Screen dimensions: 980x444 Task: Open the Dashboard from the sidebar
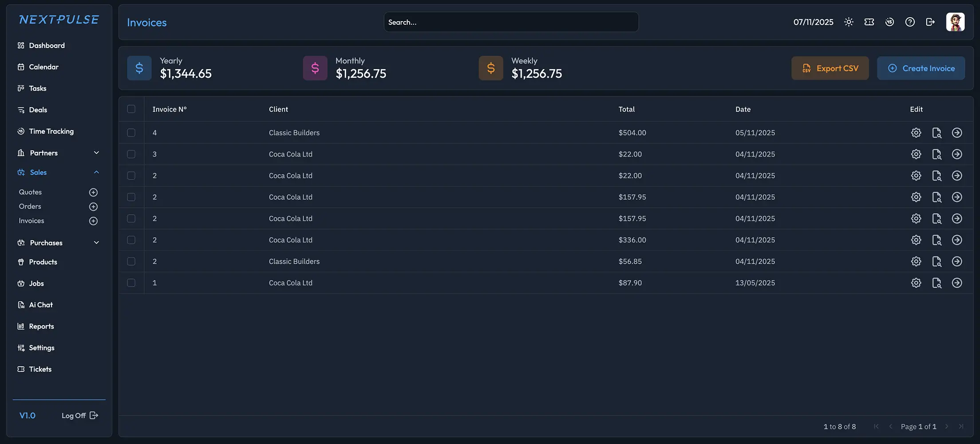(x=47, y=45)
